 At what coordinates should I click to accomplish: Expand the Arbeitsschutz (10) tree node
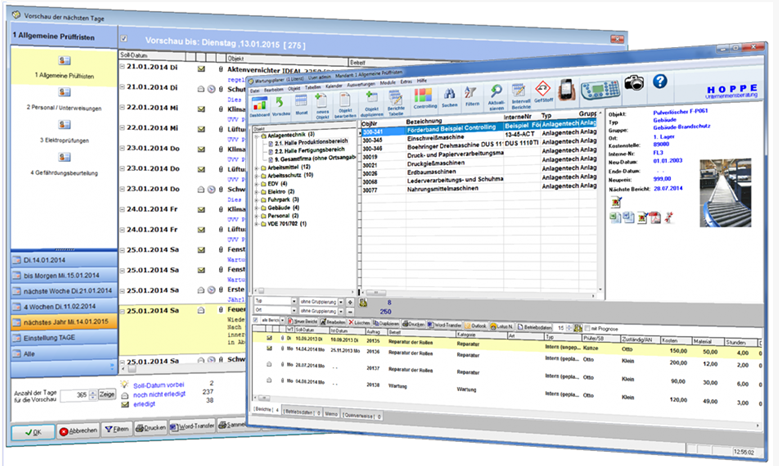click(x=257, y=175)
